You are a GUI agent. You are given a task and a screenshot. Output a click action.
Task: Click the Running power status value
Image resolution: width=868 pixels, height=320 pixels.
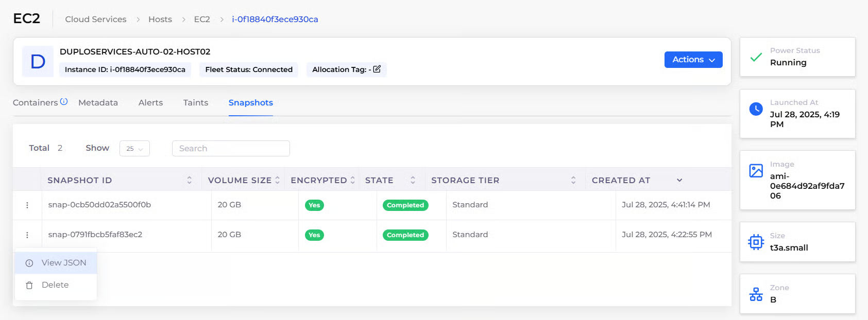click(788, 63)
